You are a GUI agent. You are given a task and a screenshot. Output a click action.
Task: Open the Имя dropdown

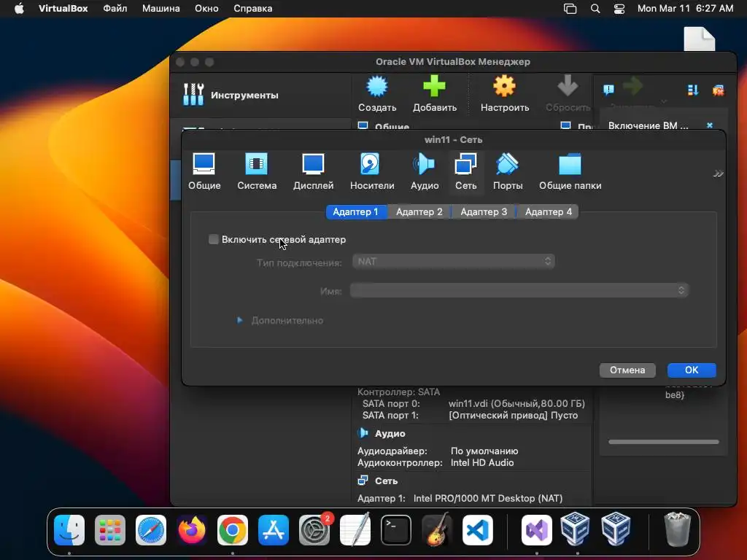click(519, 290)
